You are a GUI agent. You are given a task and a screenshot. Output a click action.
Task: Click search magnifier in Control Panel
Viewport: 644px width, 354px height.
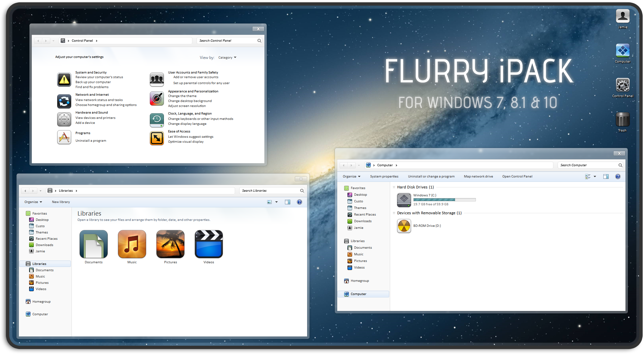[259, 41]
